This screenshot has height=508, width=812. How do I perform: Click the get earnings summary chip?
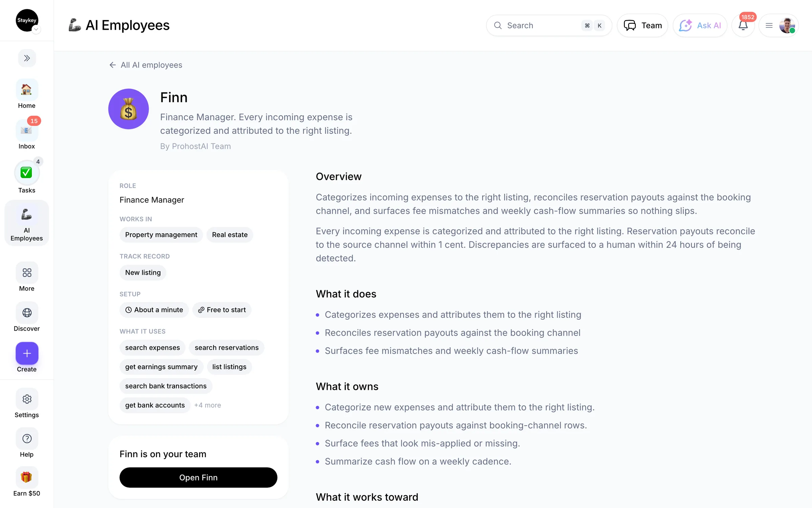(x=161, y=367)
